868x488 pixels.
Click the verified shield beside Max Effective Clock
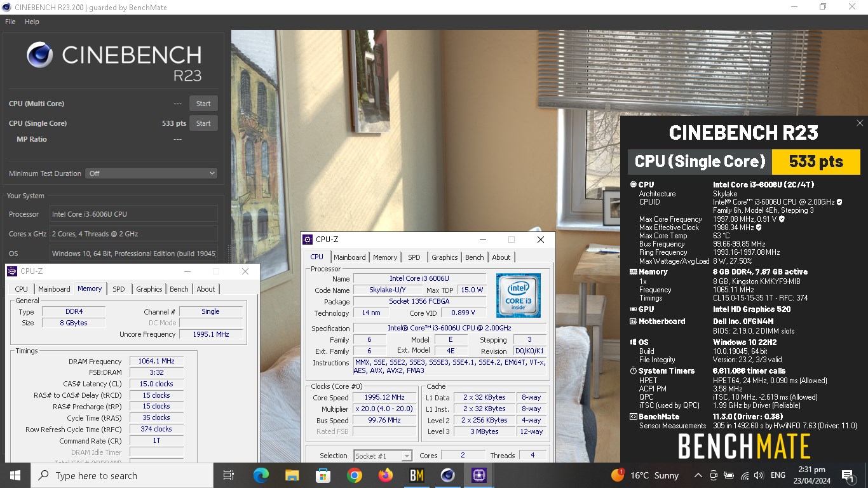coord(759,227)
